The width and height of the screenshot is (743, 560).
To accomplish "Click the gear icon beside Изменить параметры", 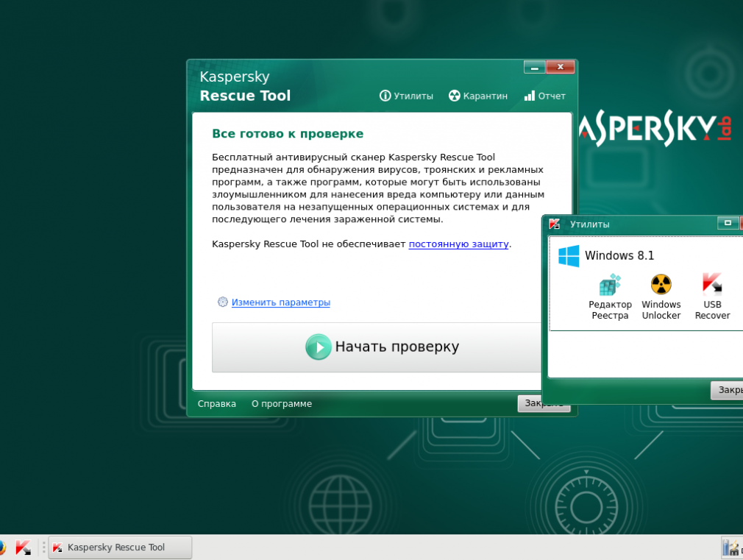I will [222, 302].
